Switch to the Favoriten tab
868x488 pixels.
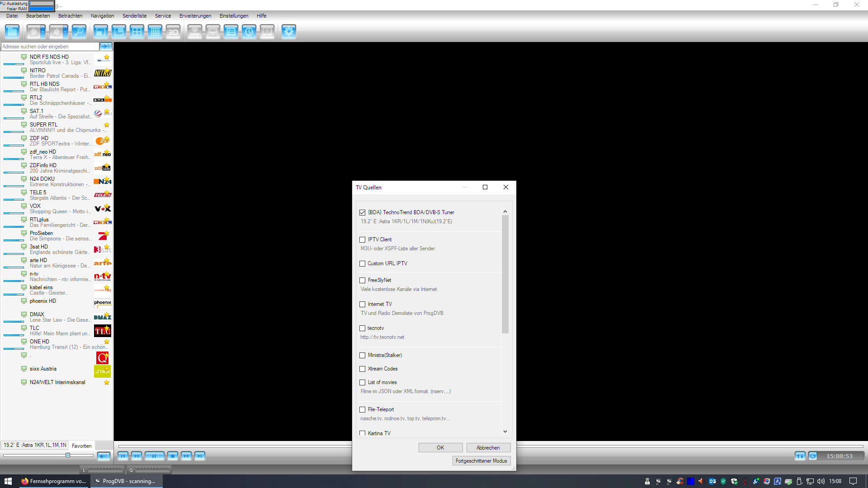point(81,446)
